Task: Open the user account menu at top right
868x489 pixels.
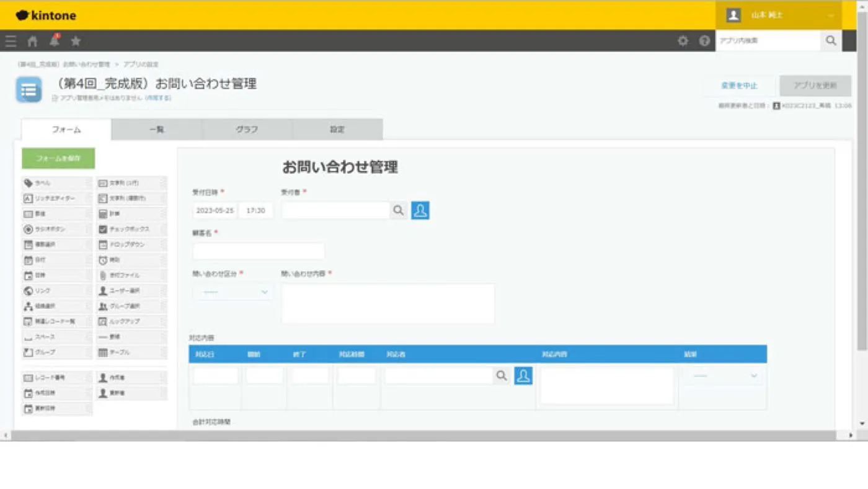Action: [778, 15]
